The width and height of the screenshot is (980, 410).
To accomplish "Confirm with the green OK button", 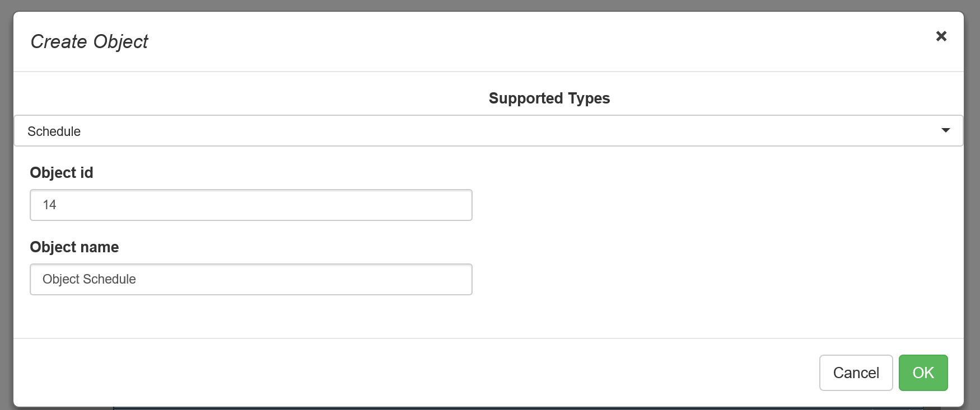I will click(x=923, y=373).
